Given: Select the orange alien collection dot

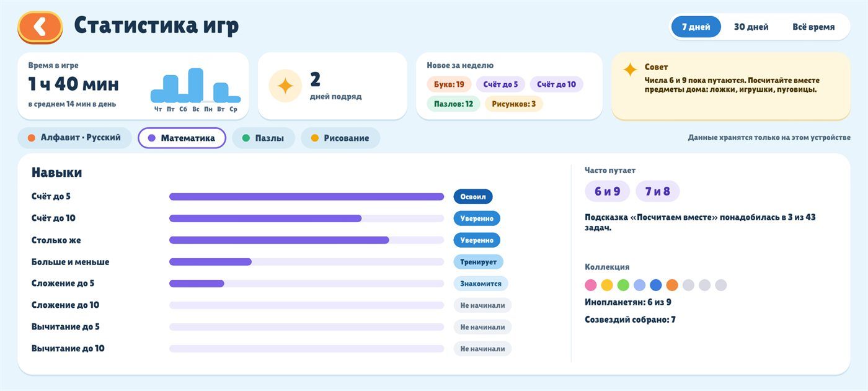Looking at the screenshot, I should click(x=672, y=285).
